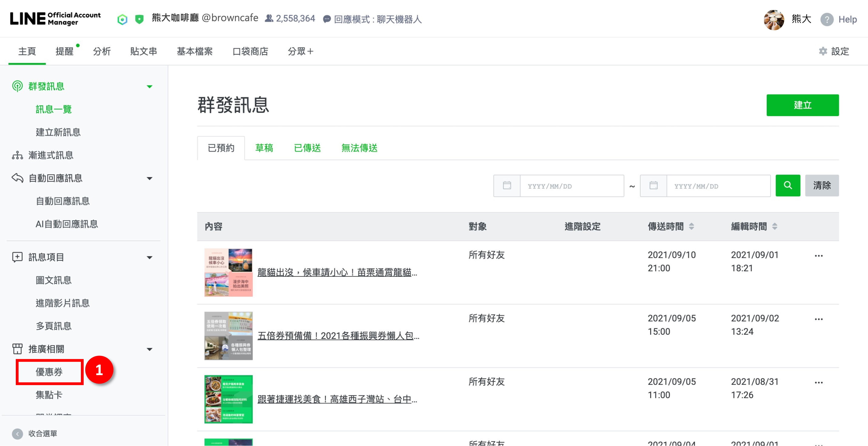Image resolution: width=868 pixels, height=446 pixels.
Task: Collapse the sidebar with 收合選單 arrow
Action: 18,434
